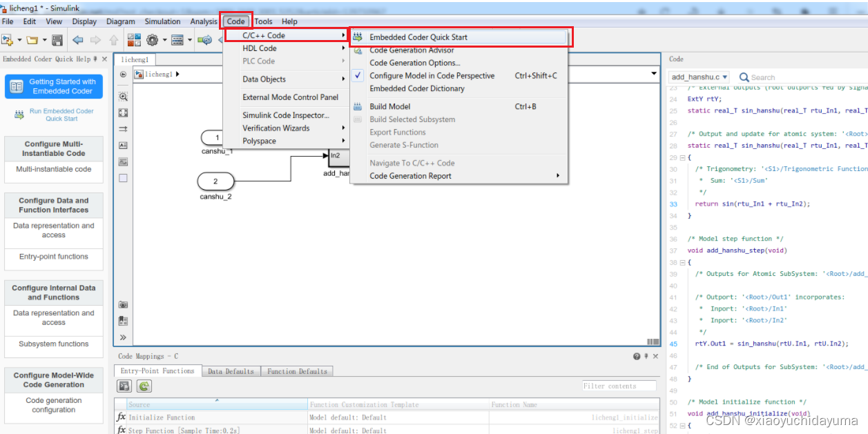Open the Simulation menu
The width and height of the screenshot is (868, 434).
pos(162,21)
